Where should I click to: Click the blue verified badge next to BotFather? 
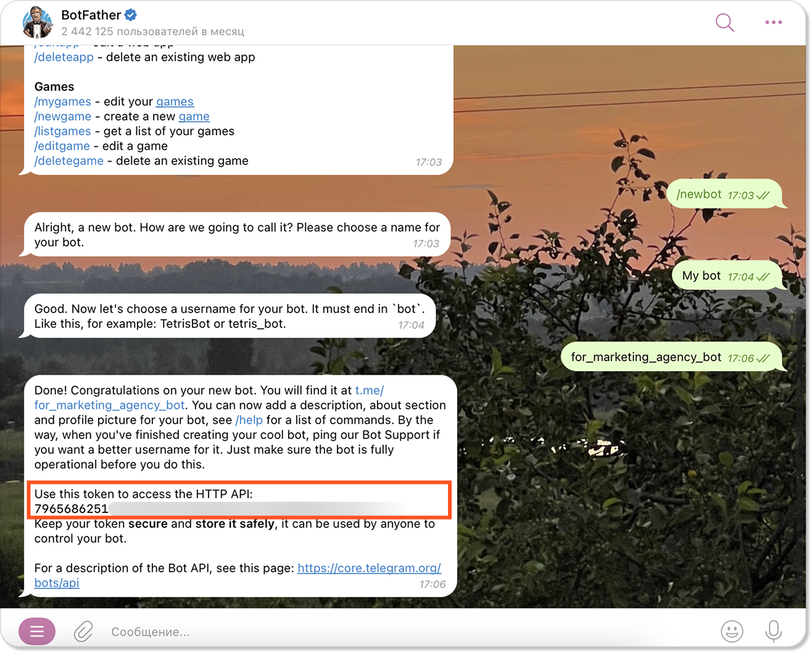(131, 15)
